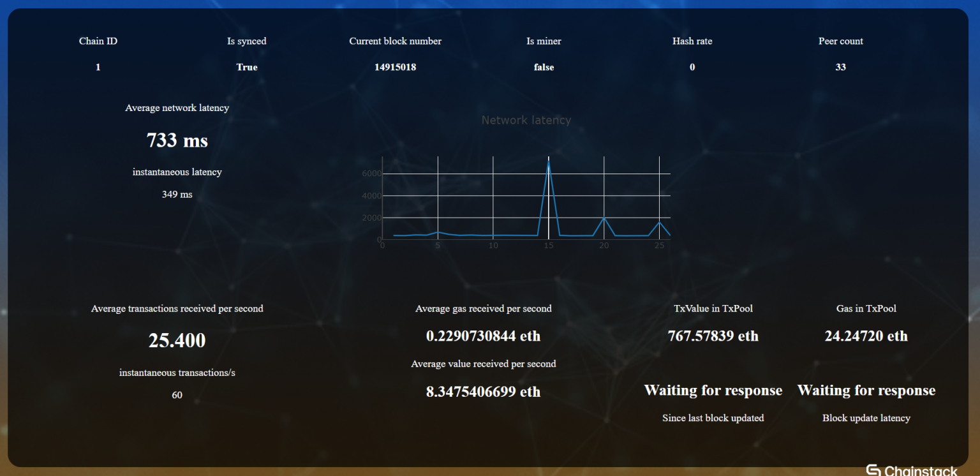Click the Current block number label

point(396,41)
